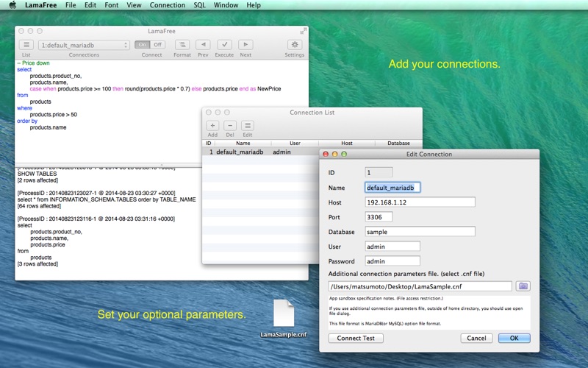588x368 pixels.
Task: Click 'SHOW TABLES' in the result log
Action: (37, 174)
